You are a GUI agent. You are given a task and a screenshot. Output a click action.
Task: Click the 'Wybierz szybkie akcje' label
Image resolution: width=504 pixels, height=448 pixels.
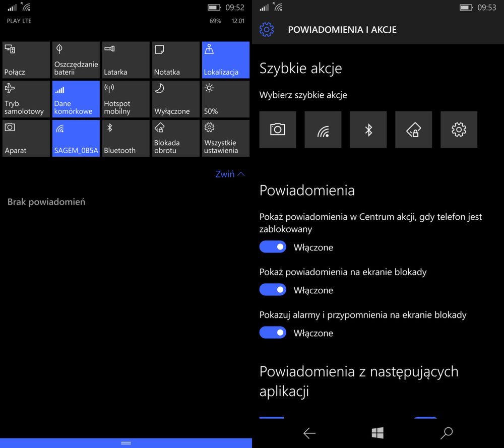pos(303,95)
